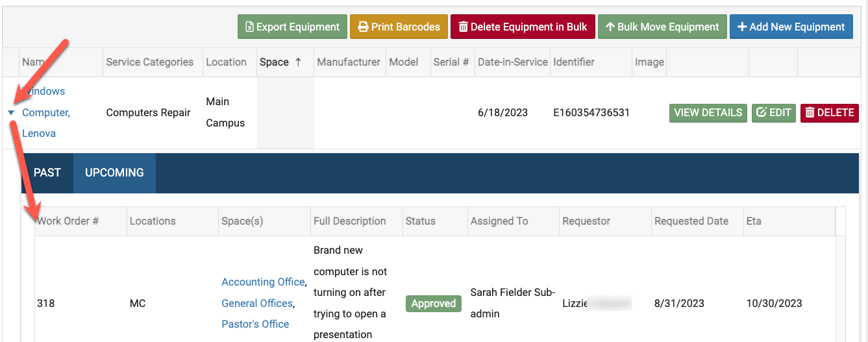This screenshot has height=342, width=868.
Task: Switch to the PAST work orders tab
Action: point(47,173)
